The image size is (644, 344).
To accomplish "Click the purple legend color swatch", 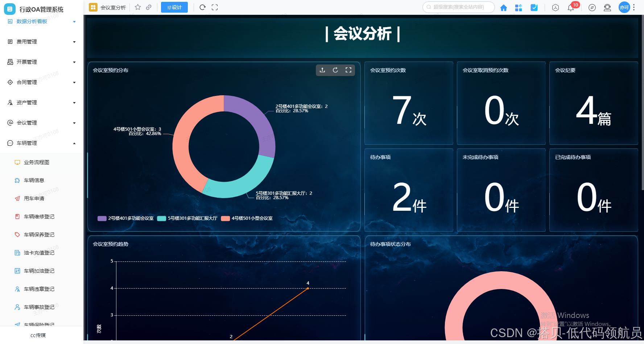I will coord(102,218).
